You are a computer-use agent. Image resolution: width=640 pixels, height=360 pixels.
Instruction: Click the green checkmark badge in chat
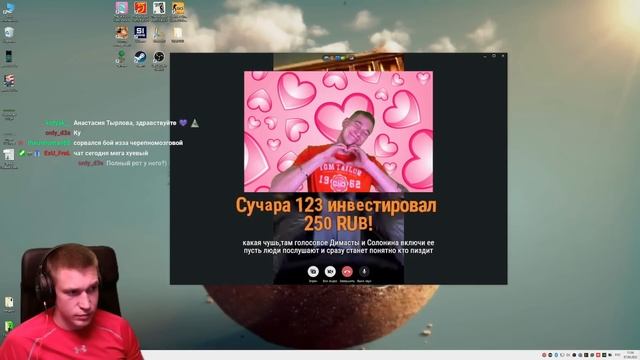pos(22,153)
